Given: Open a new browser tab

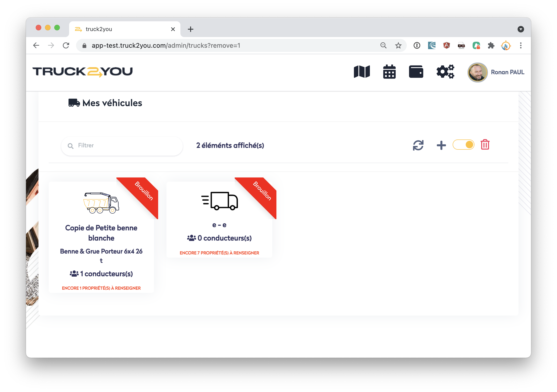Looking at the screenshot, I should [x=191, y=29].
